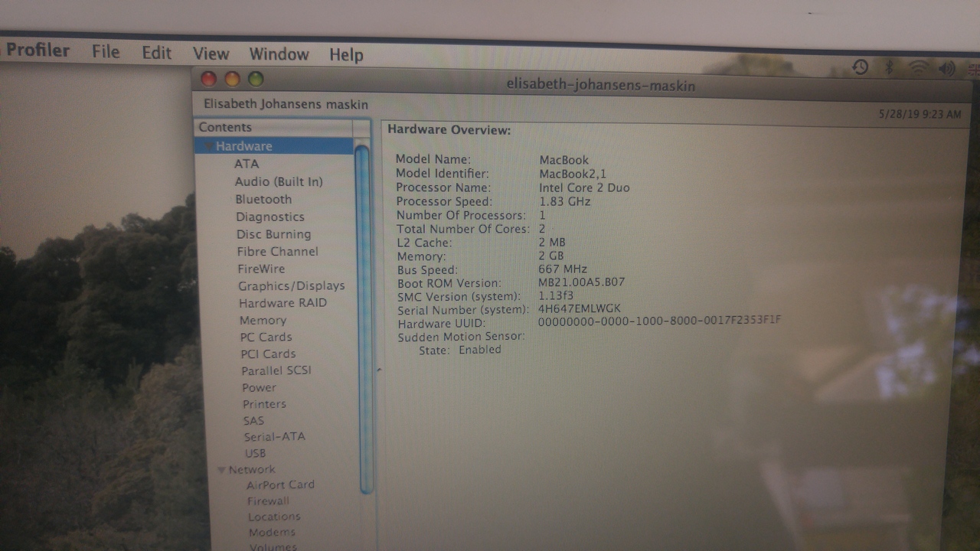
Task: Click the Model Identifier MacBook2,1
Action: pyautogui.click(x=573, y=174)
